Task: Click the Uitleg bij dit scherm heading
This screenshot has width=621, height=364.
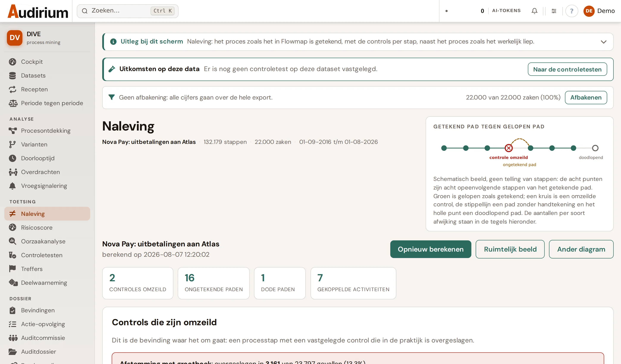Action: [x=152, y=41]
